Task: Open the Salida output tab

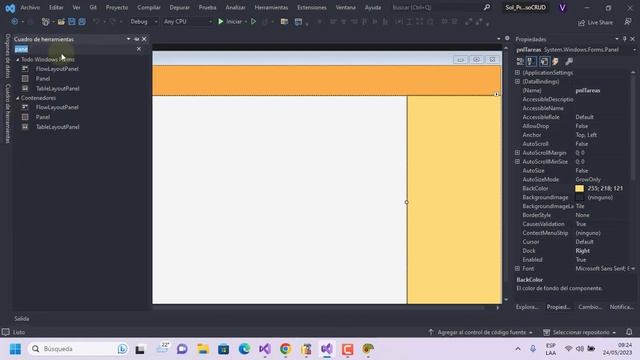Action: (22, 319)
